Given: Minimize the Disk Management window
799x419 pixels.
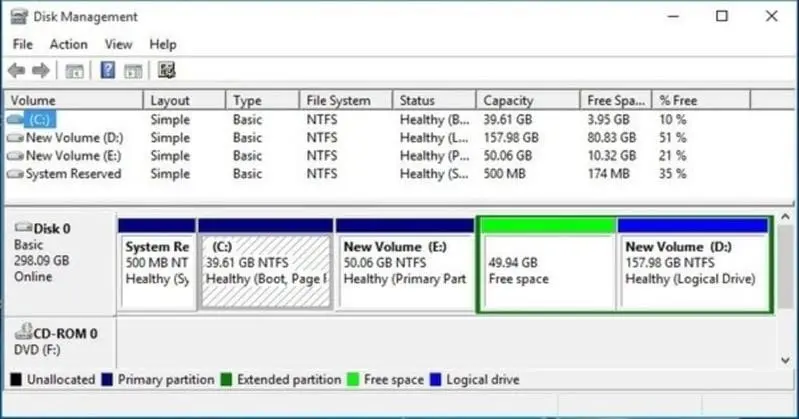Looking at the screenshot, I should [x=673, y=16].
